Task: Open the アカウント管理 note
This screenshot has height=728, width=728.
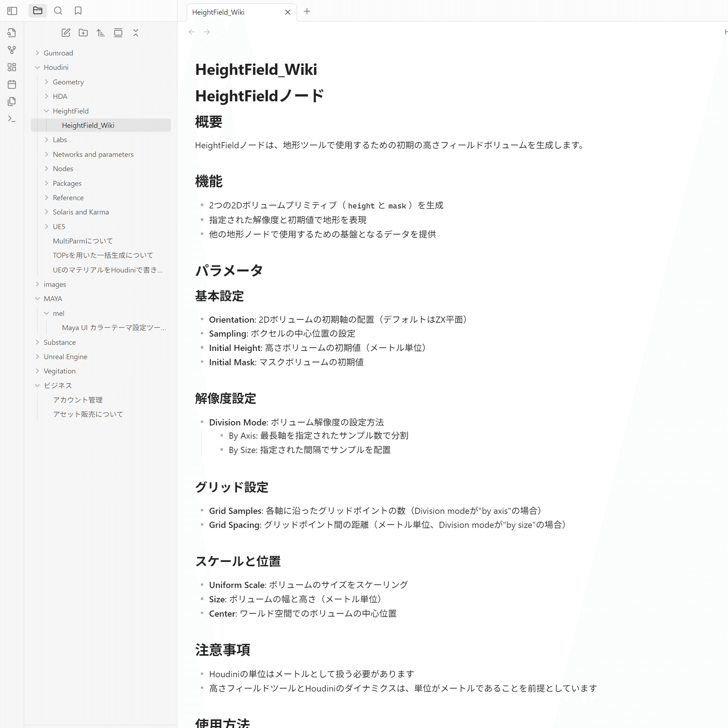Action: (78, 399)
